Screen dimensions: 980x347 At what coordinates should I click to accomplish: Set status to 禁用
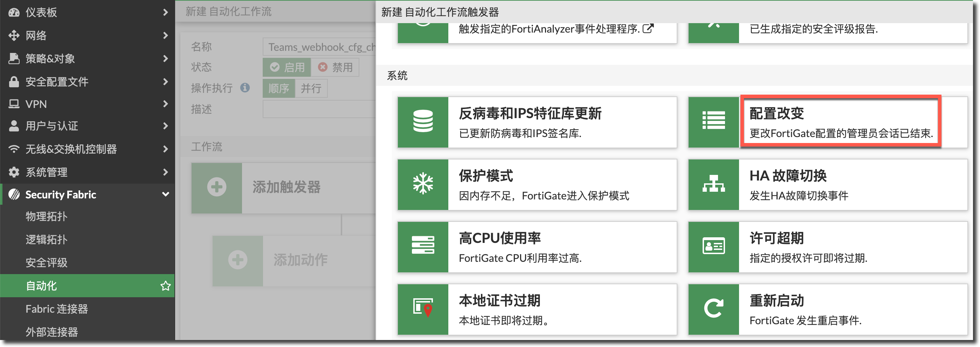[x=335, y=67]
